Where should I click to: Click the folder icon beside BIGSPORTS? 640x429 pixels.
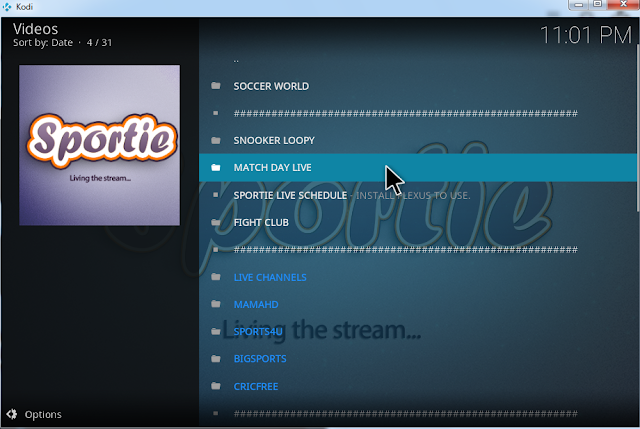[x=216, y=359]
